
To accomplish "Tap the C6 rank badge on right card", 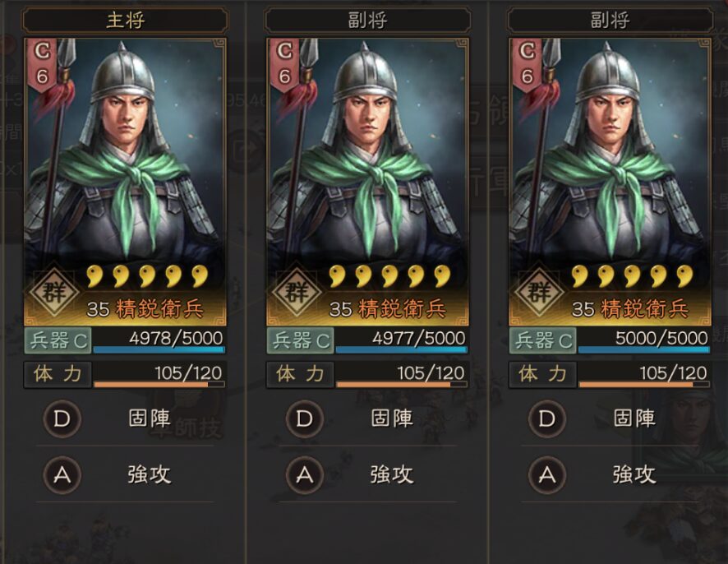I will point(527,64).
